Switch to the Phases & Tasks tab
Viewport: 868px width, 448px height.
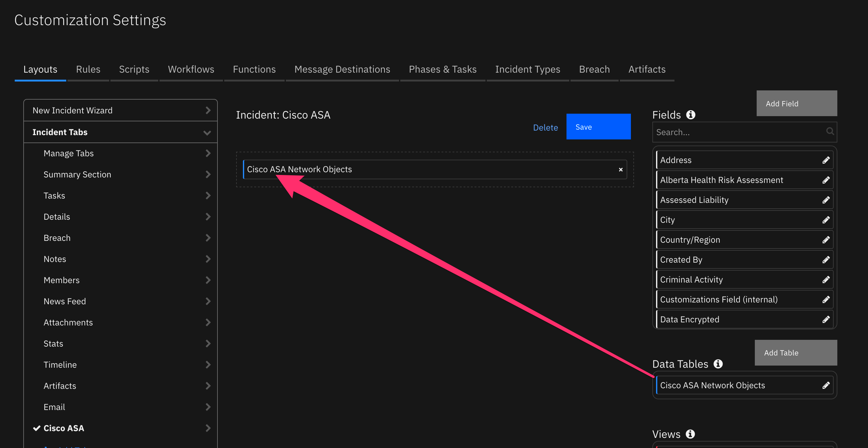coord(442,69)
